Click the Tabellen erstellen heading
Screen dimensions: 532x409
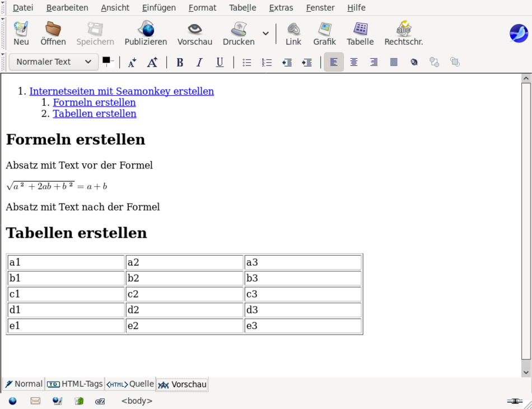77,233
